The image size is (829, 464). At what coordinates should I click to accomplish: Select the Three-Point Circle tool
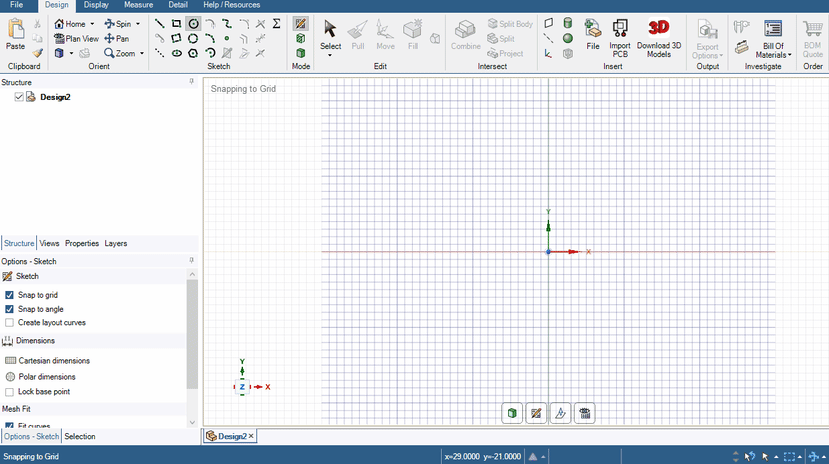[x=194, y=39]
